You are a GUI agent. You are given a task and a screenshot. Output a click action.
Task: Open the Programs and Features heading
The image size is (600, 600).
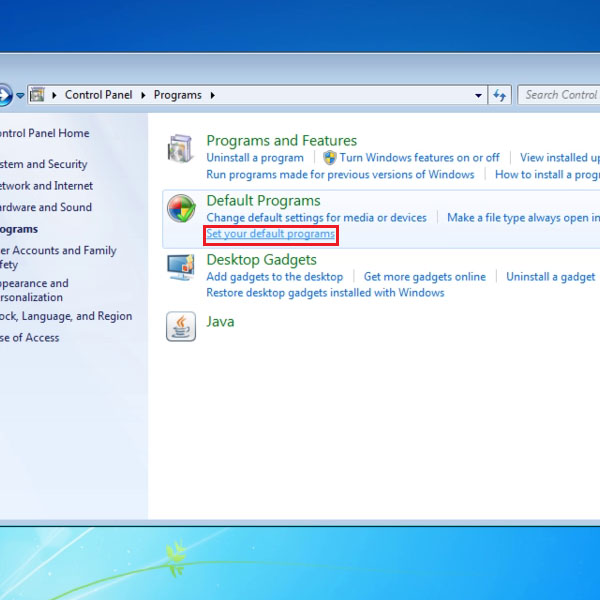coord(282,141)
